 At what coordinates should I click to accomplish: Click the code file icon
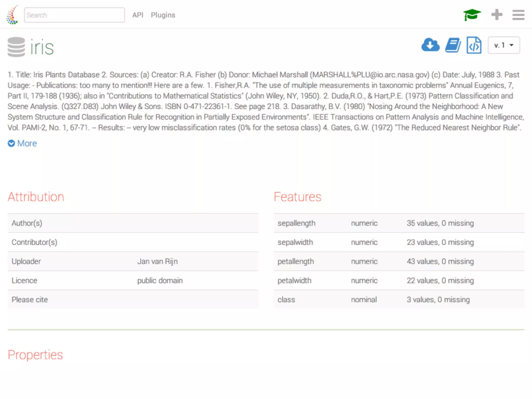click(474, 45)
